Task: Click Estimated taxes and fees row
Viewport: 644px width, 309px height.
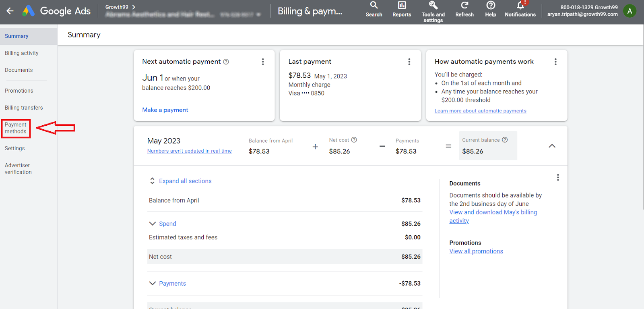Action: [x=285, y=237]
